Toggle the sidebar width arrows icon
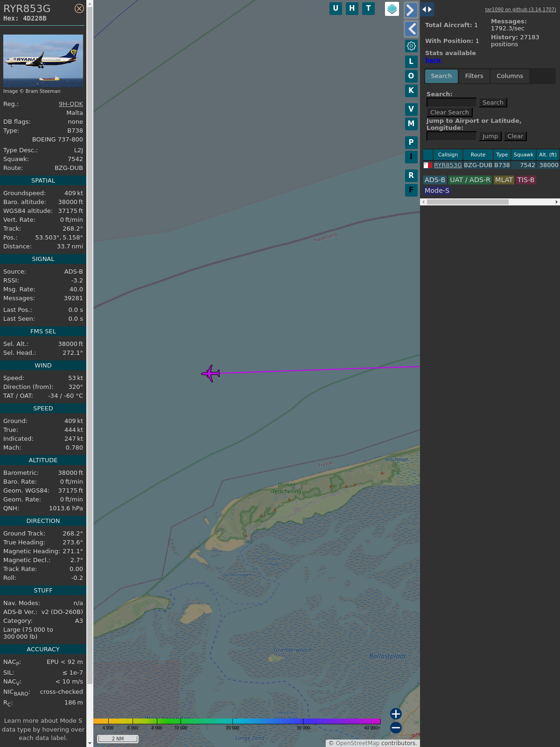This screenshot has height=747, width=560. tap(427, 9)
